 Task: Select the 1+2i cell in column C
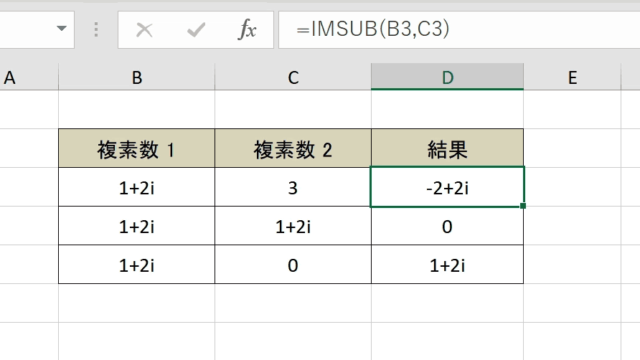pos(293,226)
